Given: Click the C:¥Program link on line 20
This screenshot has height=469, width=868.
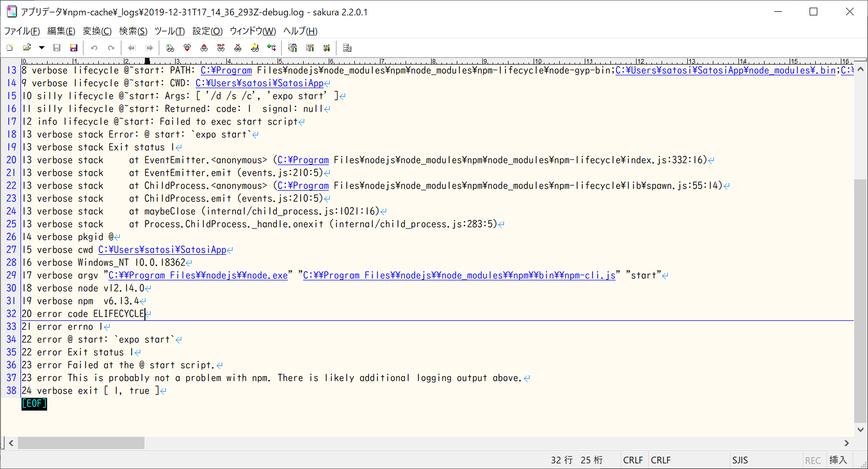Looking at the screenshot, I should [x=303, y=160].
